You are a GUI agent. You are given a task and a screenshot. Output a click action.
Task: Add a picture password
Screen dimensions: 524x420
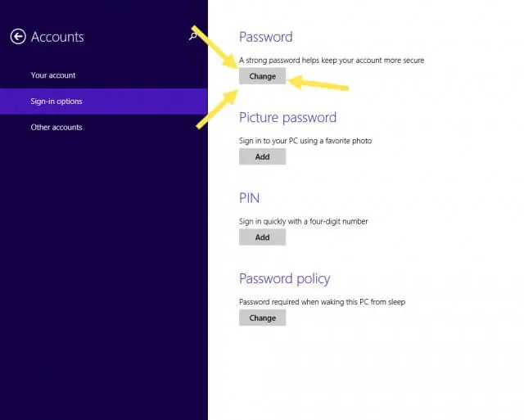(x=262, y=156)
